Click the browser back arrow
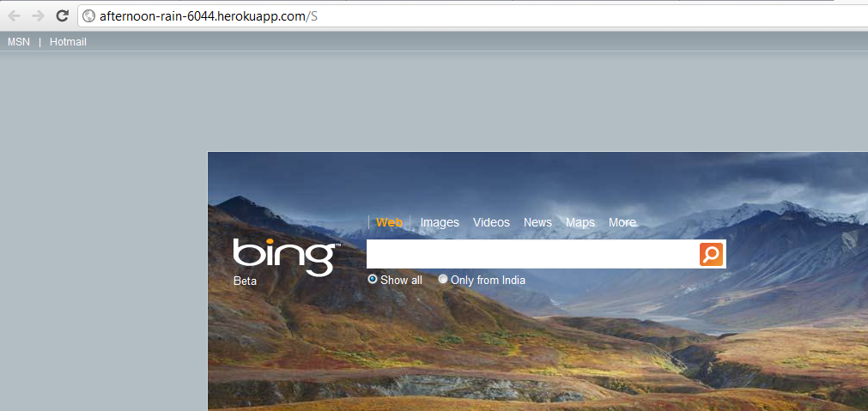This screenshot has height=411, width=868. click(15, 15)
